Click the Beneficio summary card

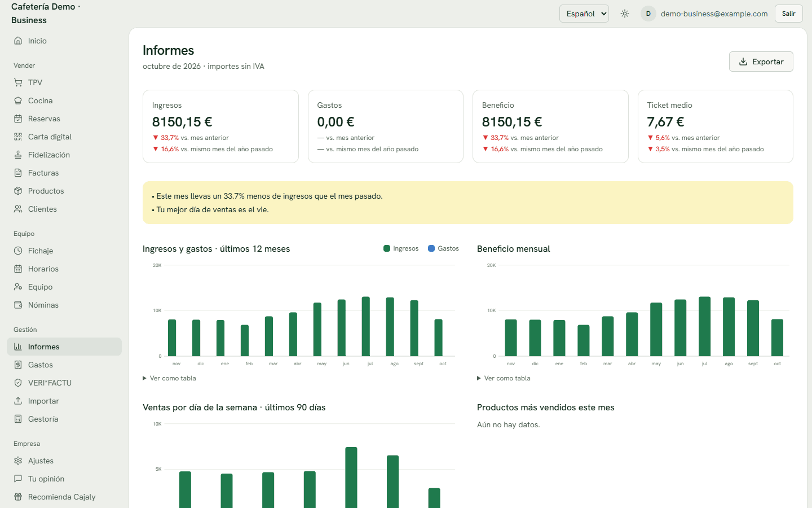tap(550, 126)
